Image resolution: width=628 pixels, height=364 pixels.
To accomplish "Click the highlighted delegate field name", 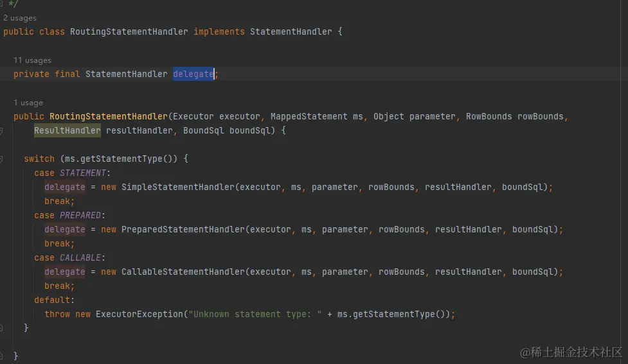I will pos(193,74).
